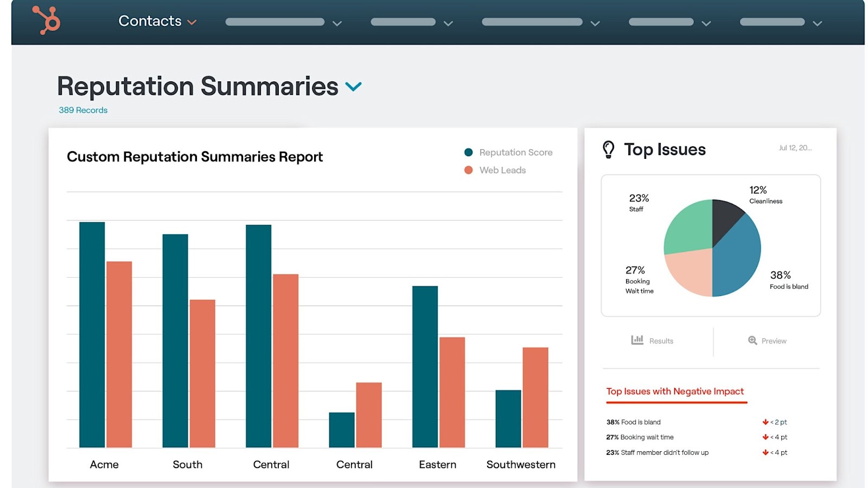Click the Preview magnifying glass icon

click(753, 341)
